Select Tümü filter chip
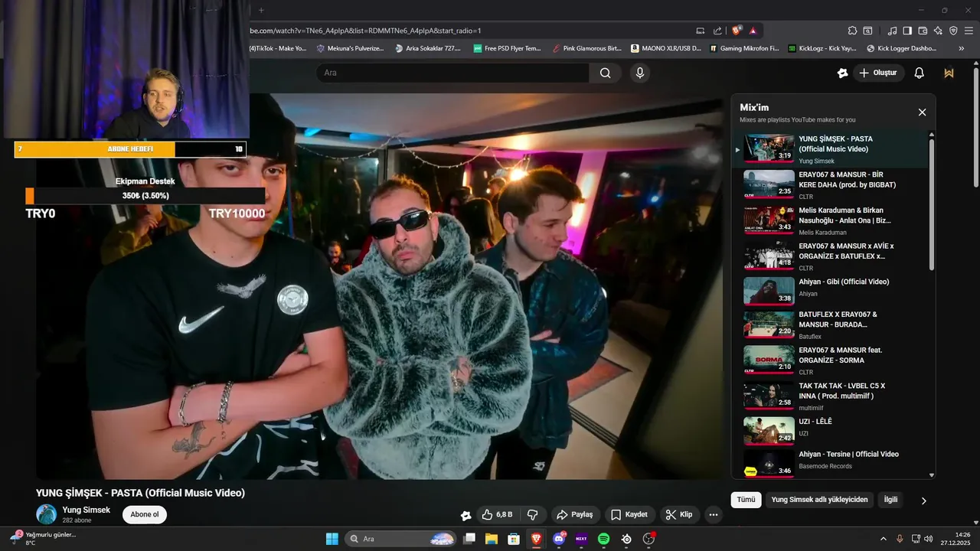The image size is (980, 551). 746,500
